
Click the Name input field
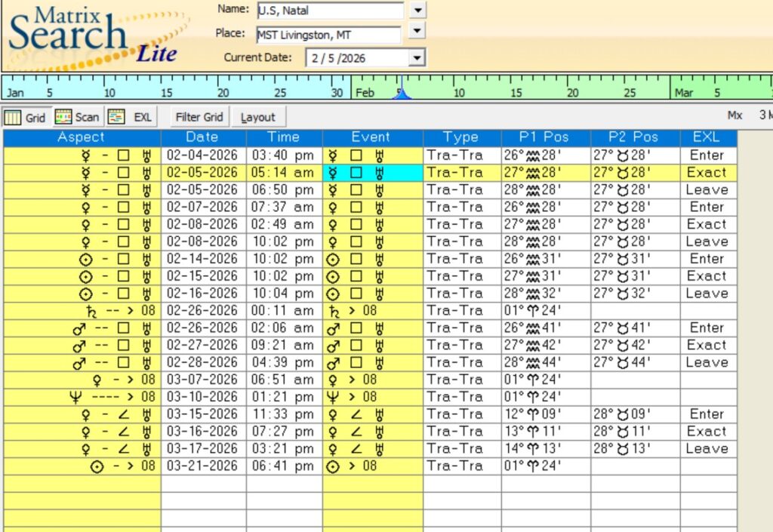tap(330, 11)
